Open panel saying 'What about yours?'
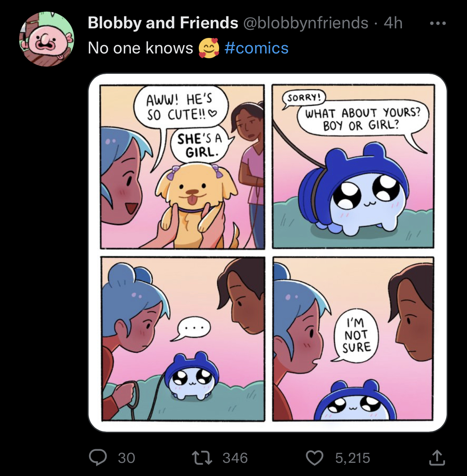The image size is (467, 476). (353, 166)
